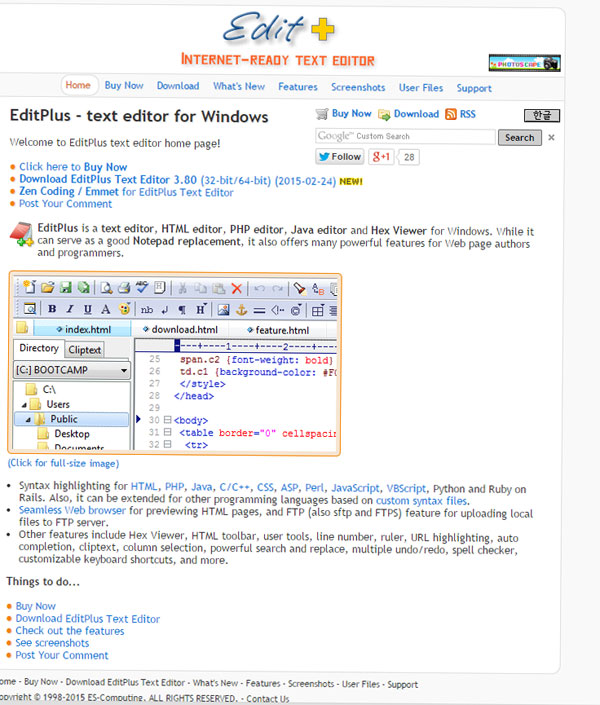This screenshot has width=600, height=705.
Task: Click the Search button
Action: [519, 138]
